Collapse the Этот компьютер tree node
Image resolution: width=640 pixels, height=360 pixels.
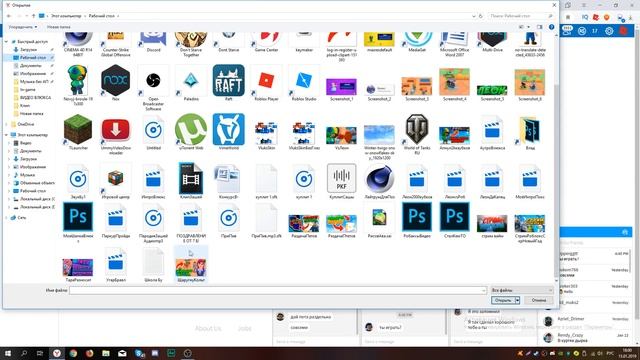coord(7,135)
